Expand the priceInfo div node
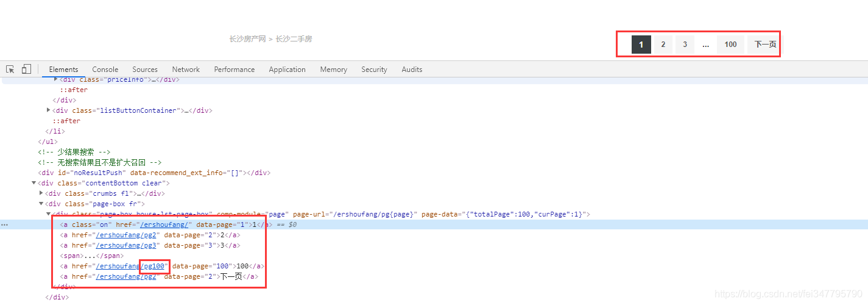Screen dimensions: 868x305 pos(56,79)
